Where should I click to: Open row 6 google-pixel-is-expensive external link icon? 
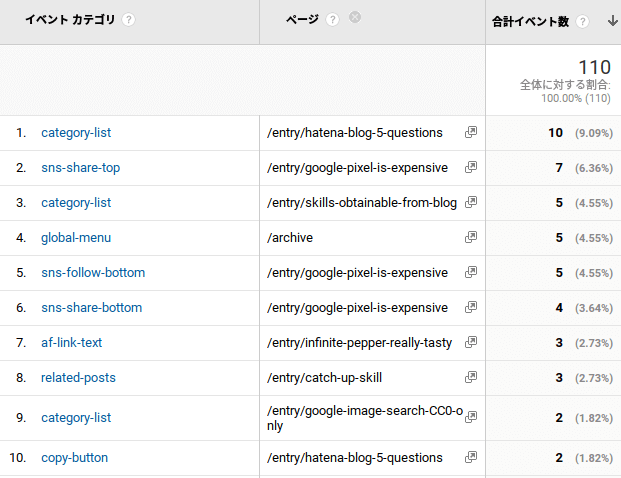coord(471,307)
